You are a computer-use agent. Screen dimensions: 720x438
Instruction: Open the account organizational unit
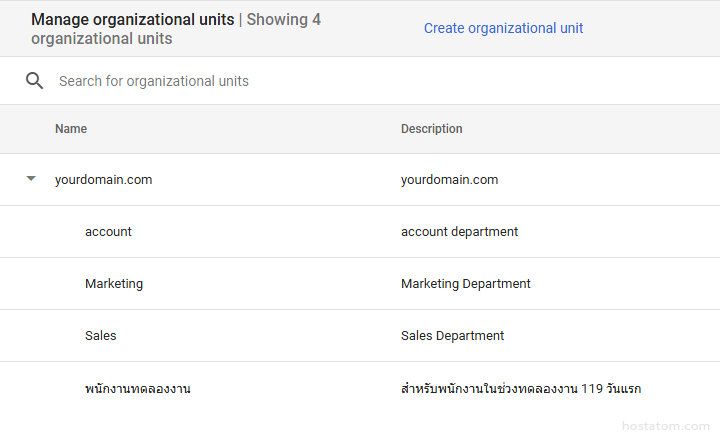[108, 232]
